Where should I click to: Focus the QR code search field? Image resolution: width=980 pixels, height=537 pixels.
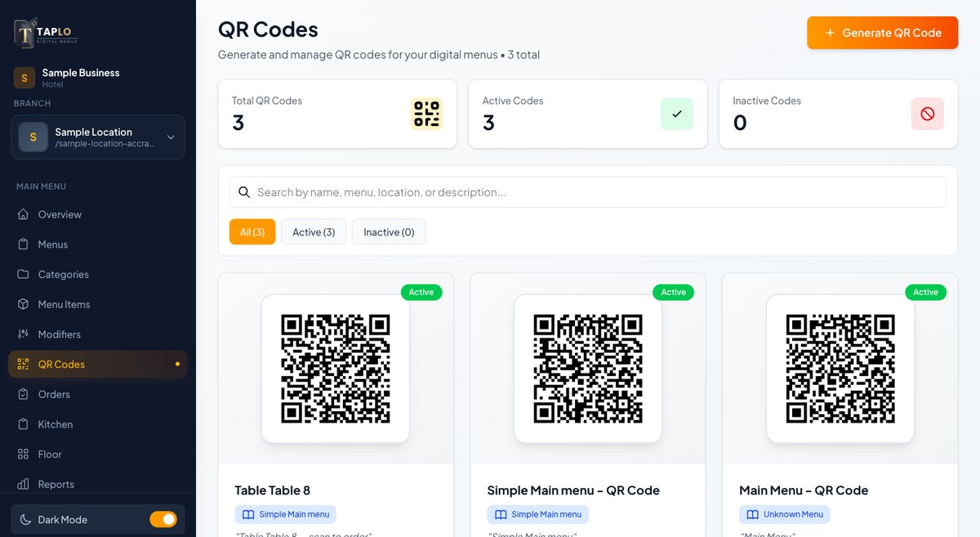point(588,192)
